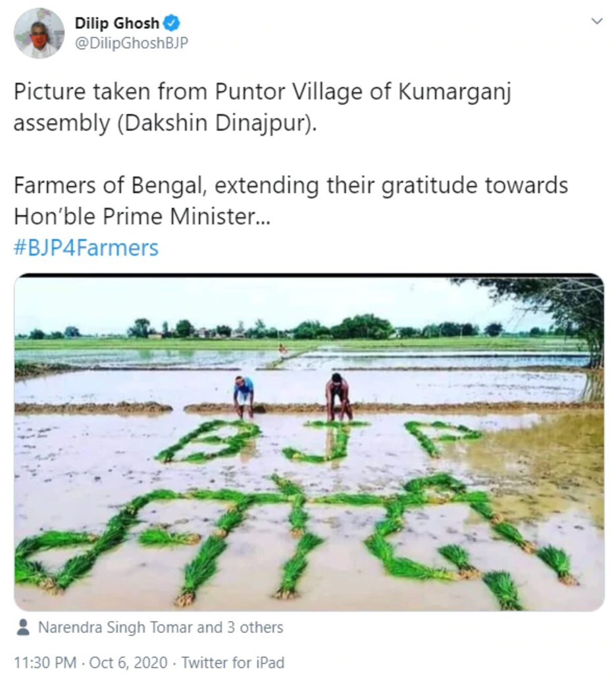Click the Farmers of Bengal paragraph

(291, 200)
